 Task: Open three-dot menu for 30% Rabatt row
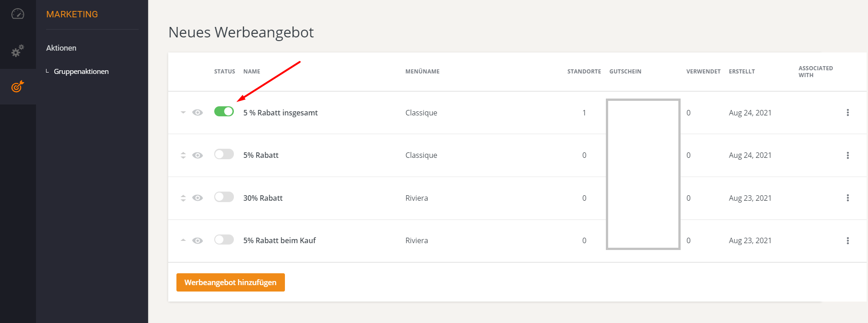coord(847,198)
